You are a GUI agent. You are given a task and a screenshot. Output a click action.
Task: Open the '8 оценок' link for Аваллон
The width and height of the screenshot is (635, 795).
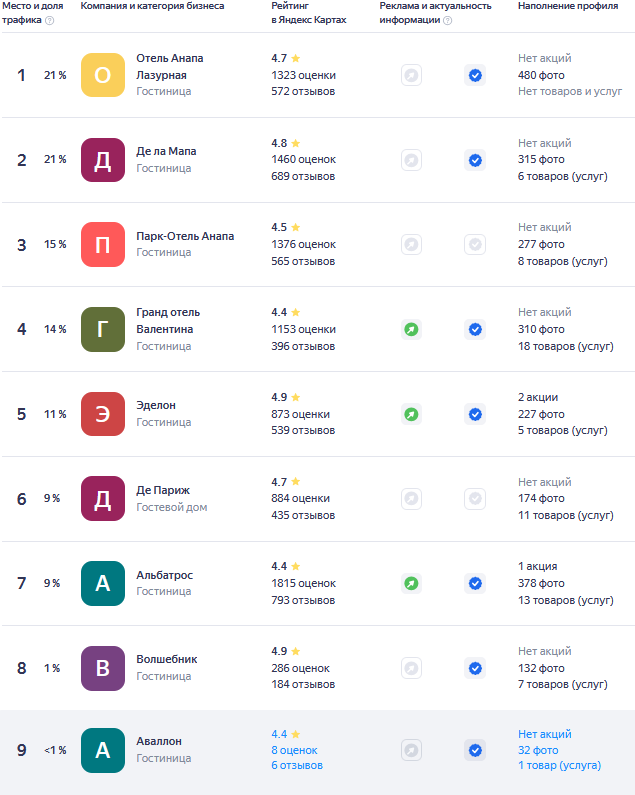pyautogui.click(x=294, y=750)
